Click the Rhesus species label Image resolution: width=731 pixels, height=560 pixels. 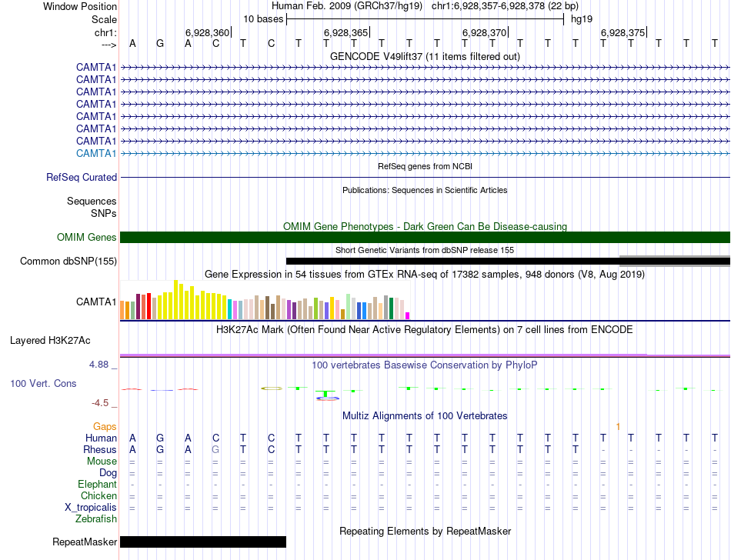pos(100,449)
